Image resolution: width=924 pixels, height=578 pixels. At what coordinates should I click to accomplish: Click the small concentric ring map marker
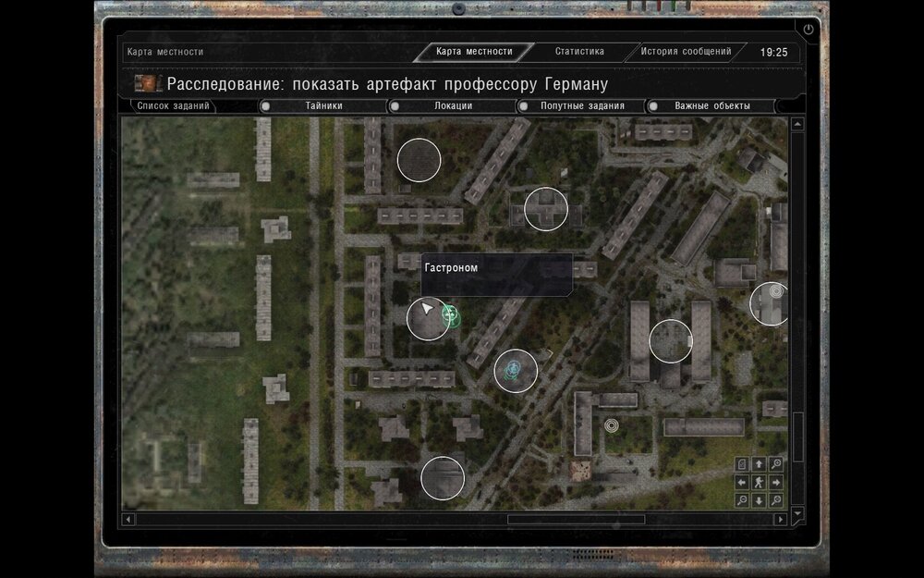coord(612,425)
